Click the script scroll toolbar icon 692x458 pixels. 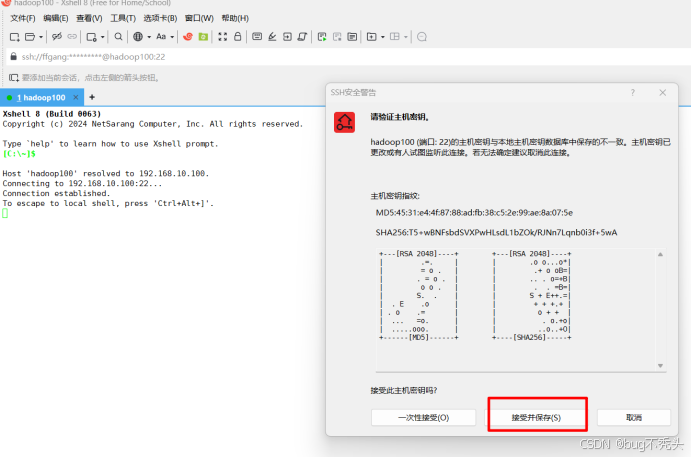tap(302, 37)
